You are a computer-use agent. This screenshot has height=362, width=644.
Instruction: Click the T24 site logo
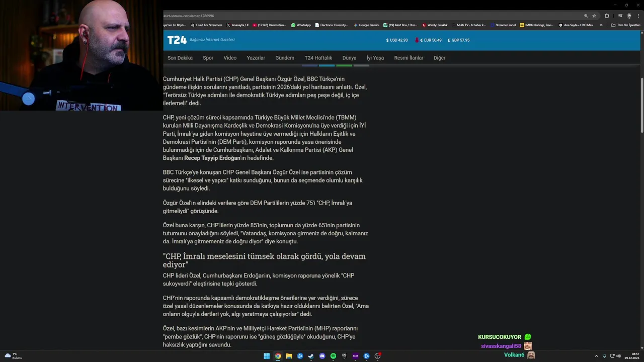tap(177, 40)
